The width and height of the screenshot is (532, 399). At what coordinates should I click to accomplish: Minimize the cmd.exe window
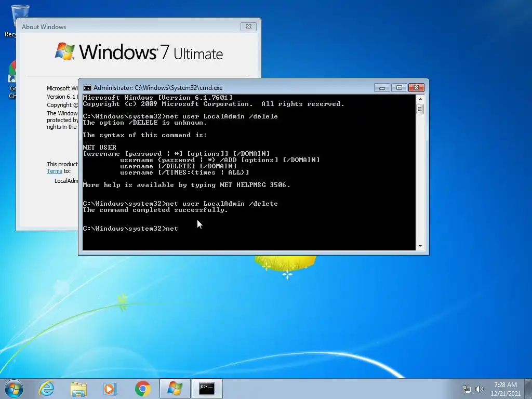tap(382, 88)
